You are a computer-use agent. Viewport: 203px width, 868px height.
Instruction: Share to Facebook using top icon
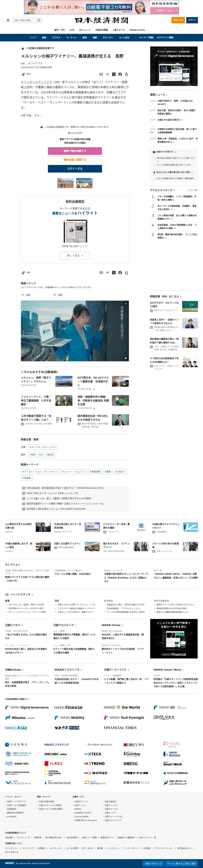click(x=120, y=74)
